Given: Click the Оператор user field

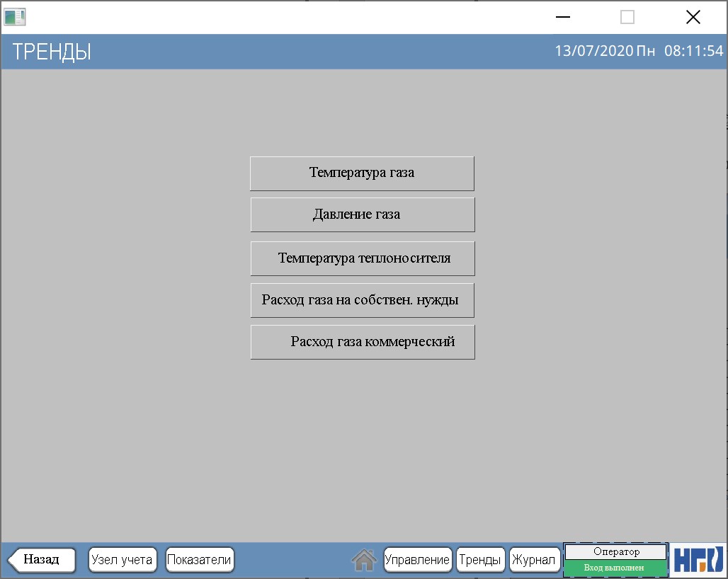Looking at the screenshot, I should (x=615, y=552).
